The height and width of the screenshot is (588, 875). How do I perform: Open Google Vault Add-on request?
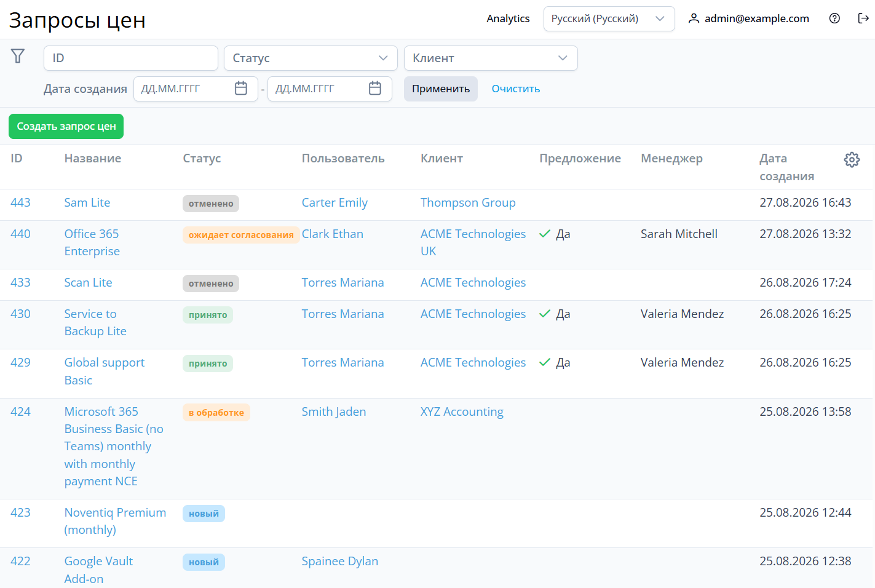[x=98, y=570]
